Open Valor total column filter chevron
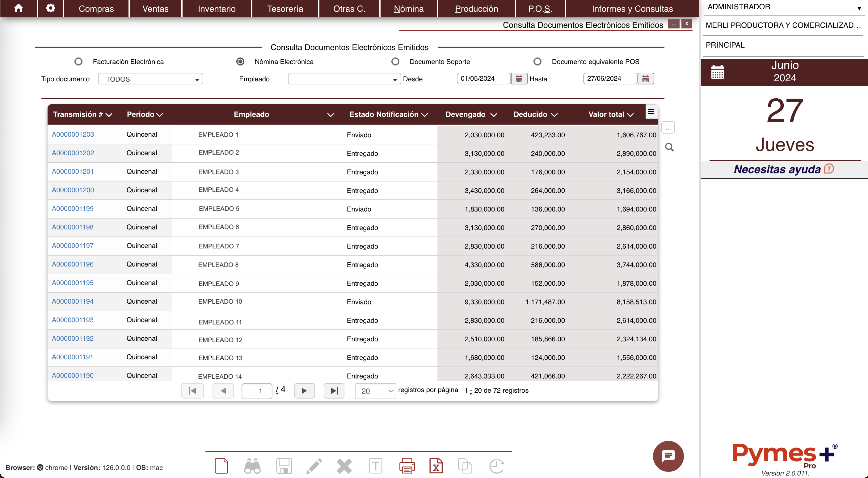Image resolution: width=868 pixels, height=478 pixels. (x=630, y=115)
